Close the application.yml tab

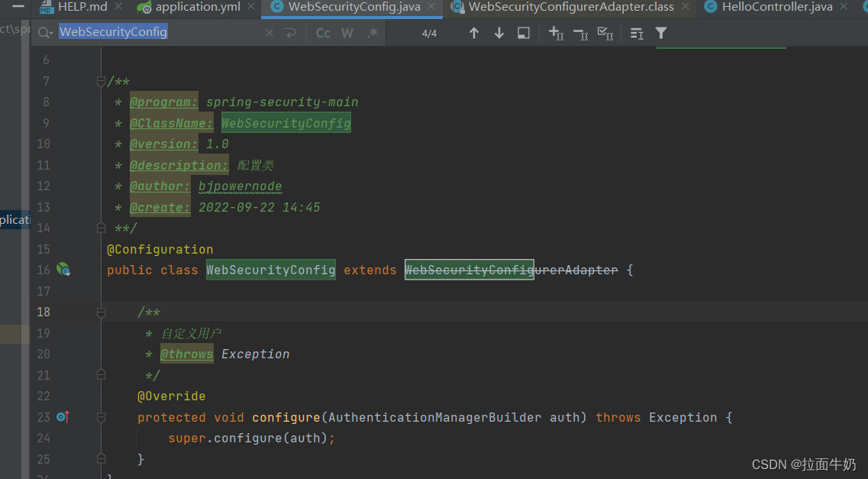[251, 7]
